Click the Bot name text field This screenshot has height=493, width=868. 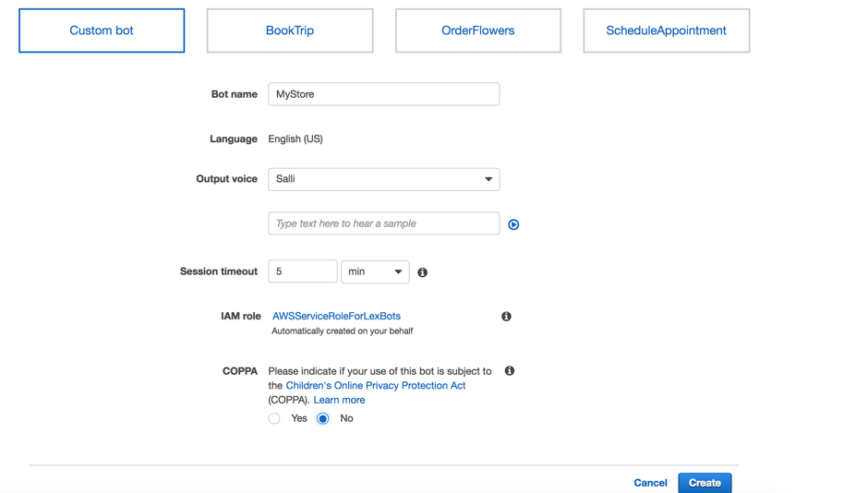pos(383,94)
